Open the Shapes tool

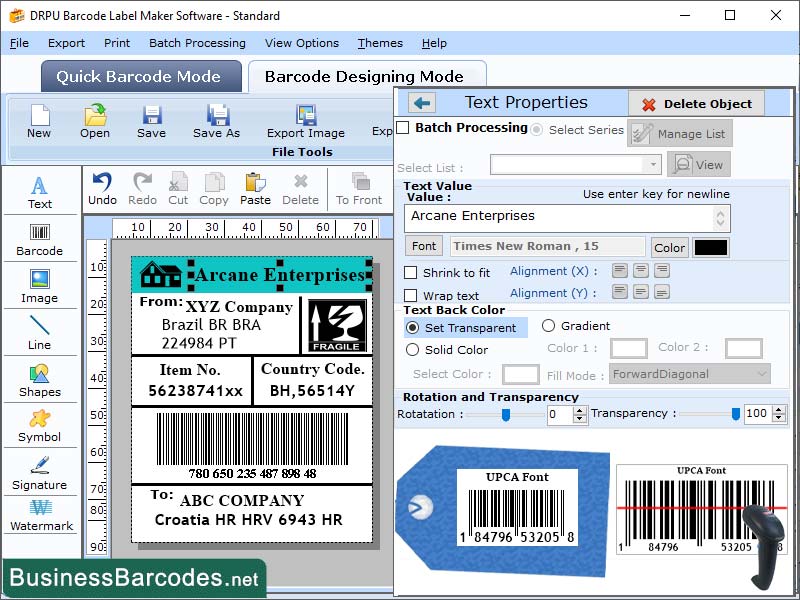click(40, 381)
